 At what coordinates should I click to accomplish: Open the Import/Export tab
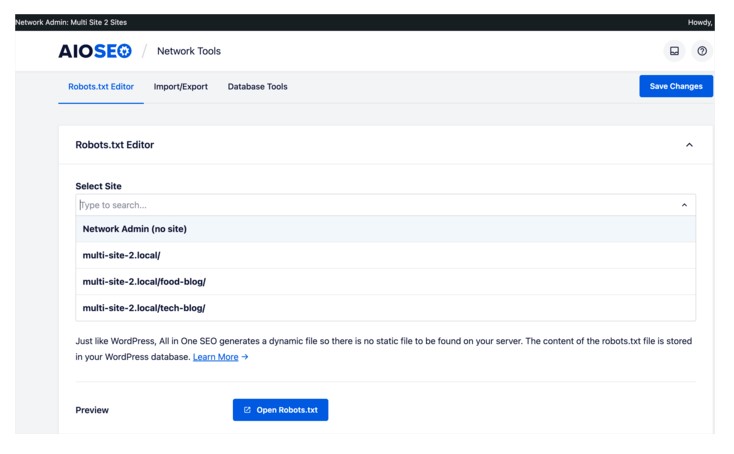click(181, 87)
